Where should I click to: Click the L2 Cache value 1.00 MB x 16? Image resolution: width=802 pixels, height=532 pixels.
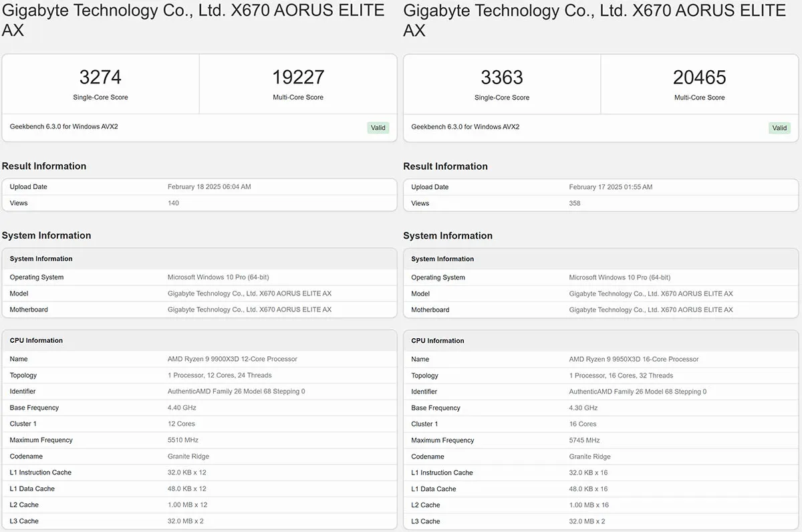point(589,505)
